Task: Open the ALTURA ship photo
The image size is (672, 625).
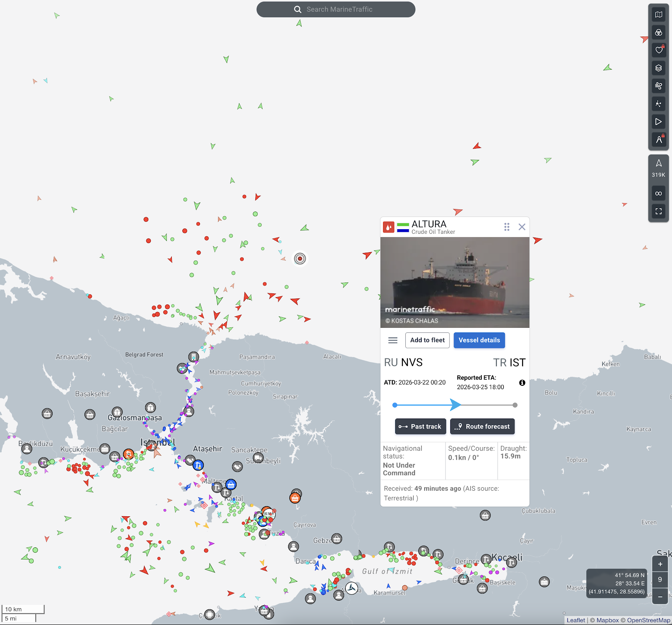Action: pos(455,282)
